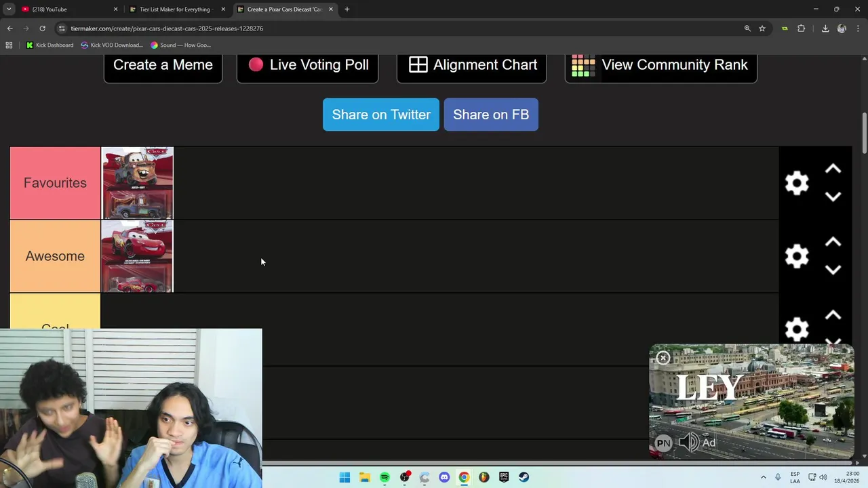Viewport: 868px width, 488px height.
Task: Open OBS Studio from the taskbar
Action: tap(405, 477)
